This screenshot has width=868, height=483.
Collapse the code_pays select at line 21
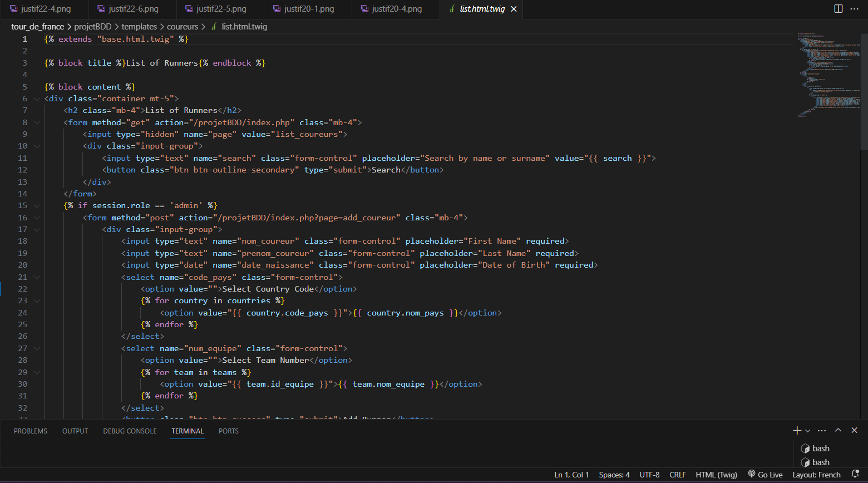[37, 277]
